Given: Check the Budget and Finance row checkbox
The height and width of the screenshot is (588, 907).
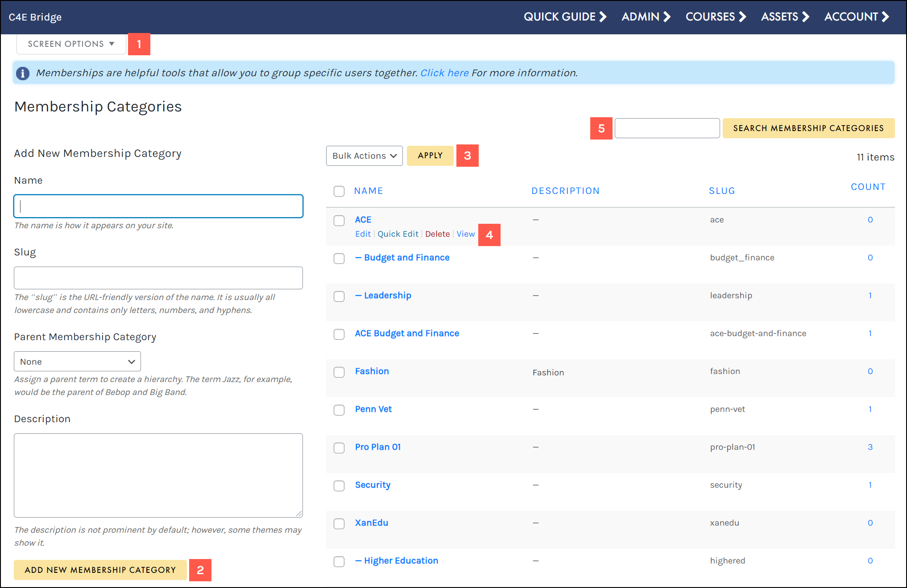Looking at the screenshot, I should (339, 259).
